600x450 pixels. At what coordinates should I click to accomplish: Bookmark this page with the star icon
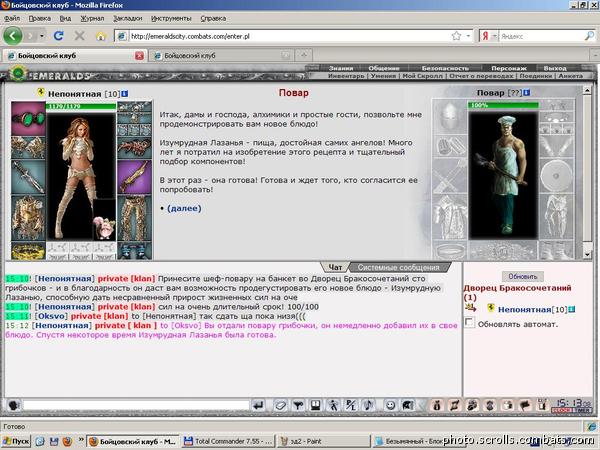point(456,36)
